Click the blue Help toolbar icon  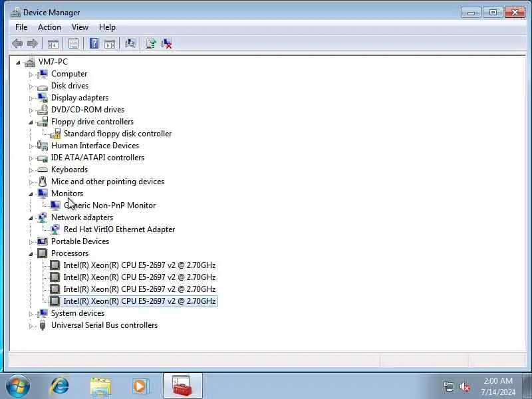click(94, 43)
